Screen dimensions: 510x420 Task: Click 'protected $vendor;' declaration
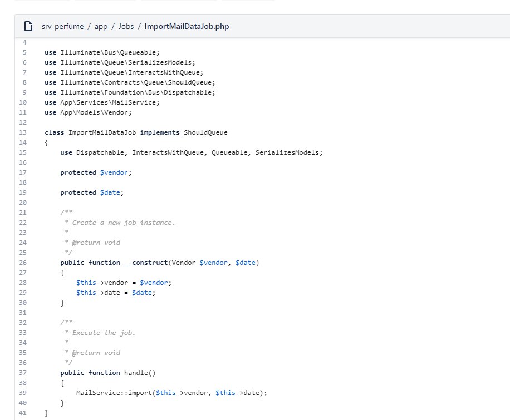click(96, 172)
